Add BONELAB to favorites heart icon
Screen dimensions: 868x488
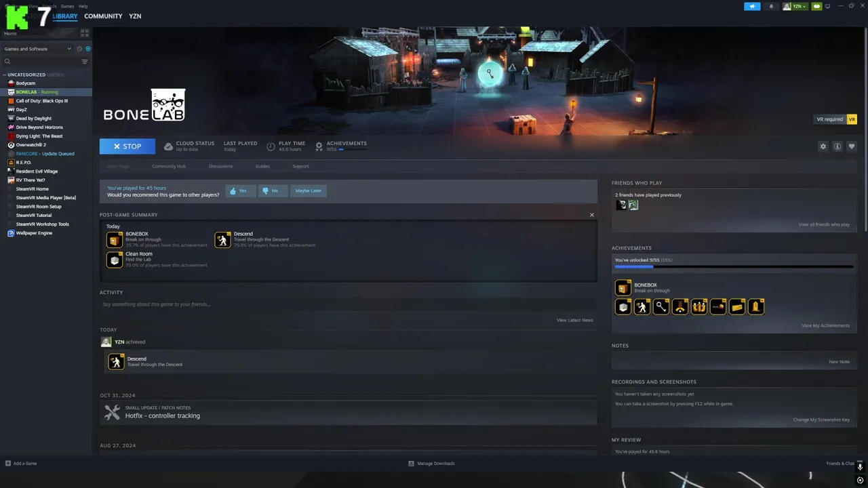[852, 146]
